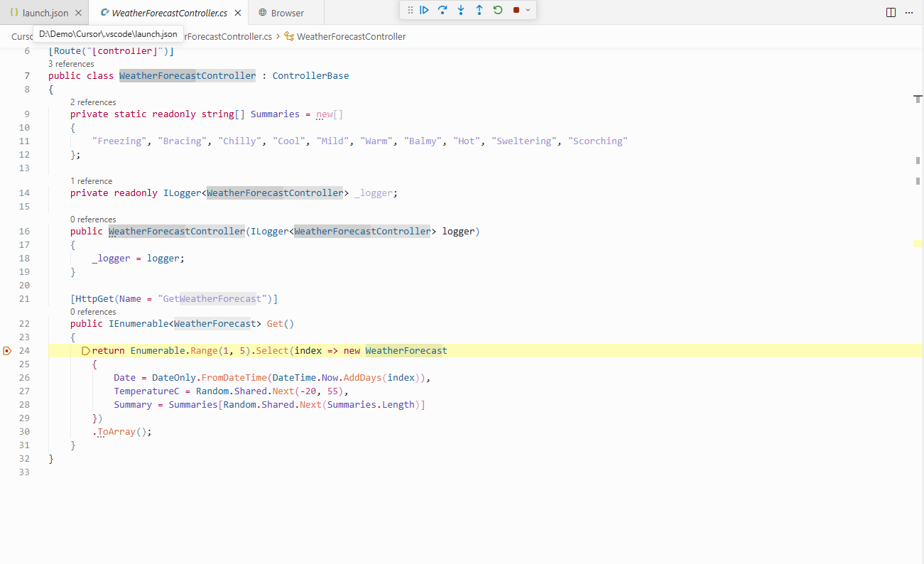Click DateOnly on line 26

174,378
